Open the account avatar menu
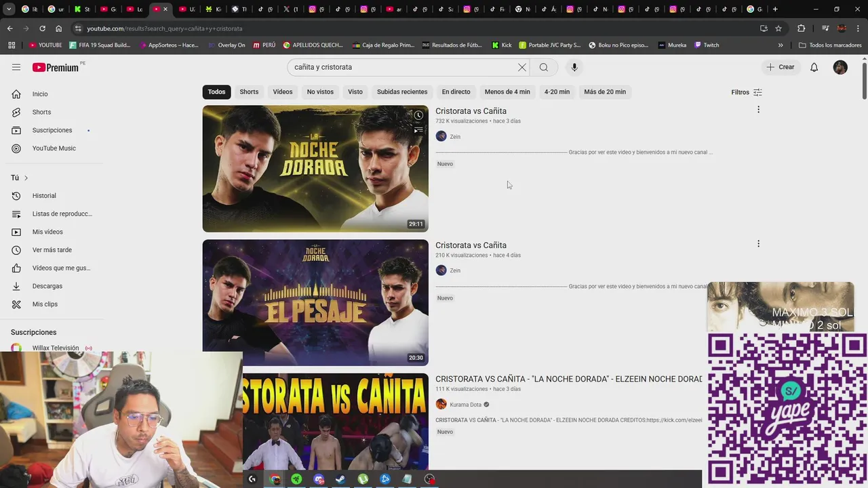 (840, 67)
